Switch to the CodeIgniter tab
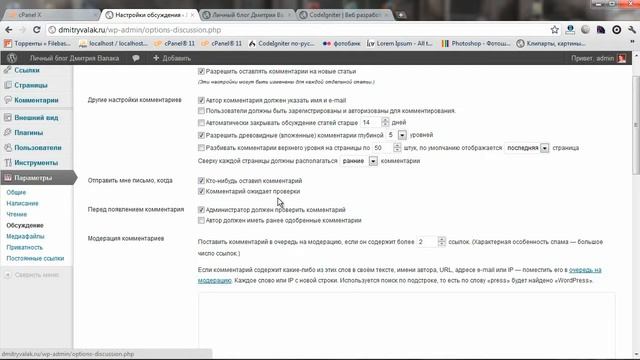 point(344,15)
